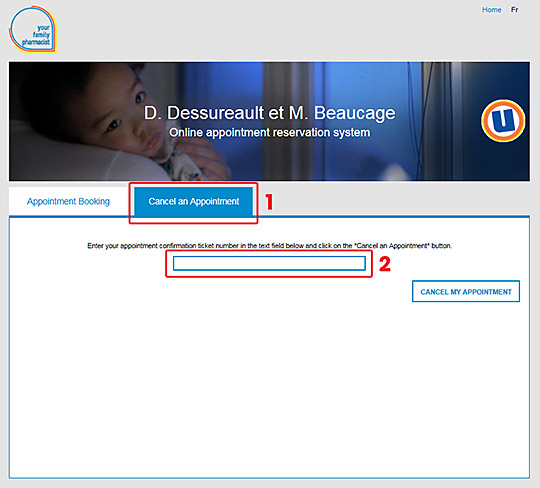This screenshot has width=540, height=488.
Task: Open the Home link
Action: [491, 10]
